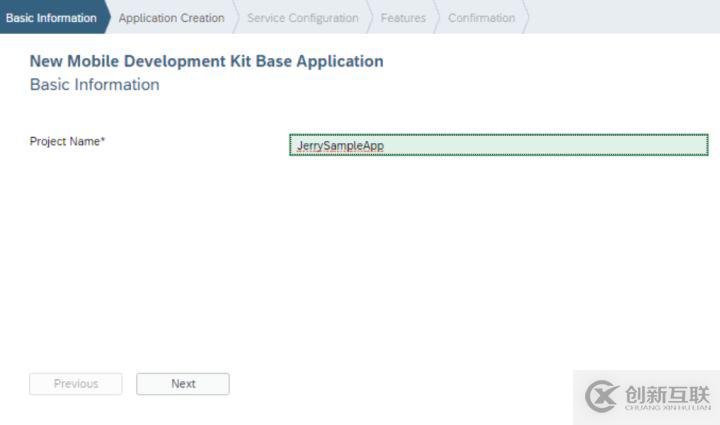This screenshot has width=720, height=425.
Task: Switch to the Service Configuration step
Action: pyautogui.click(x=302, y=18)
